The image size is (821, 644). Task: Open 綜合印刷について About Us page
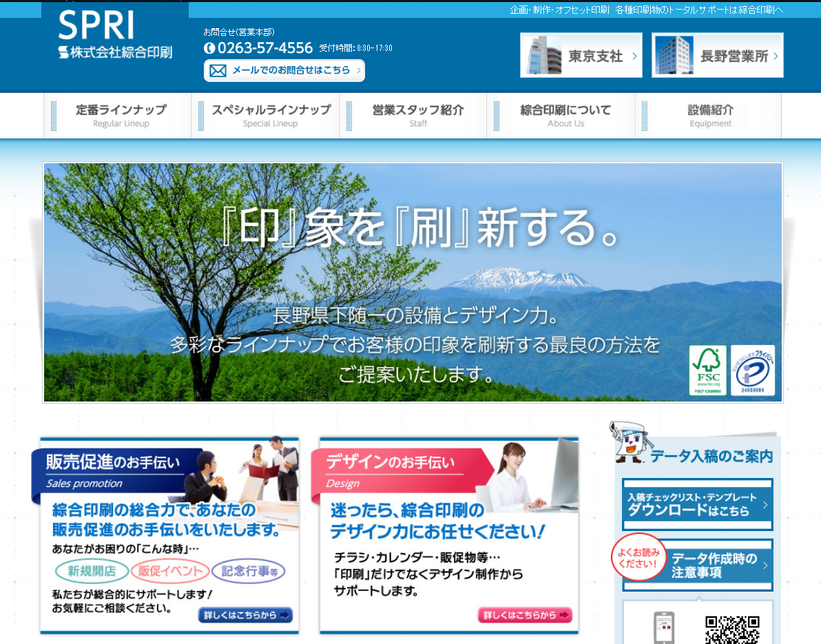[x=565, y=116]
